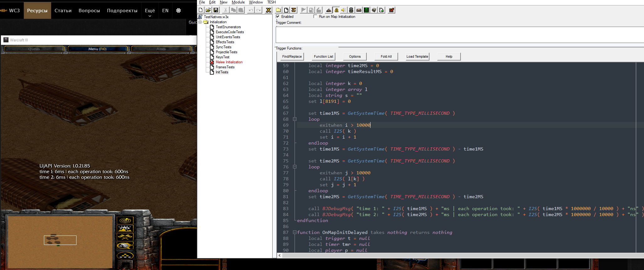Fold function OnMapInitDelayed at line 87

point(295,232)
